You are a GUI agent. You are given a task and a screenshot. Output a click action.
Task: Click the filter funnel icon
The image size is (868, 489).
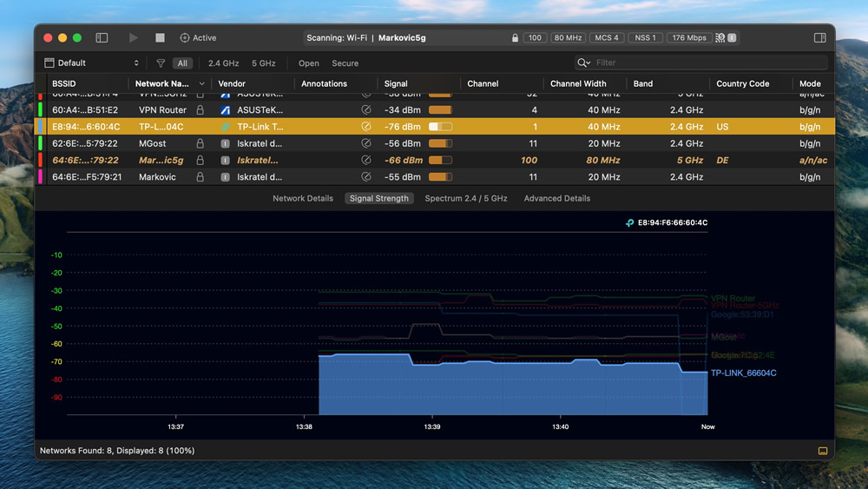tap(161, 63)
